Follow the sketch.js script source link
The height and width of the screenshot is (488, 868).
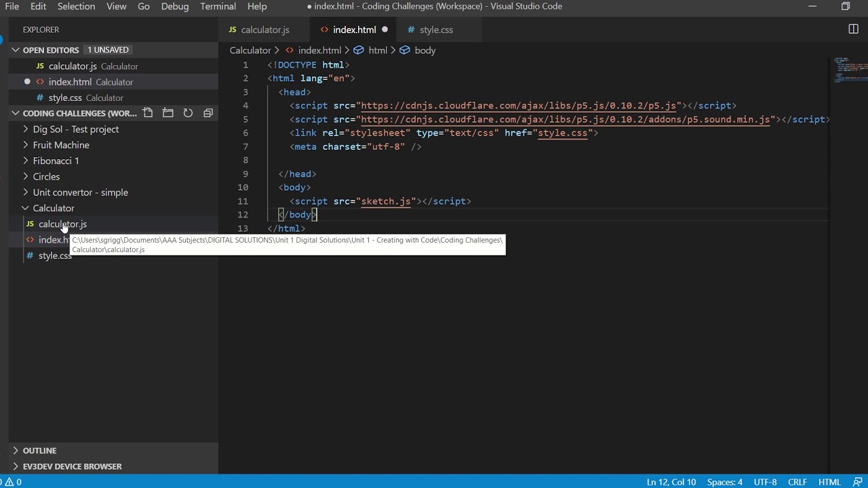(x=386, y=201)
